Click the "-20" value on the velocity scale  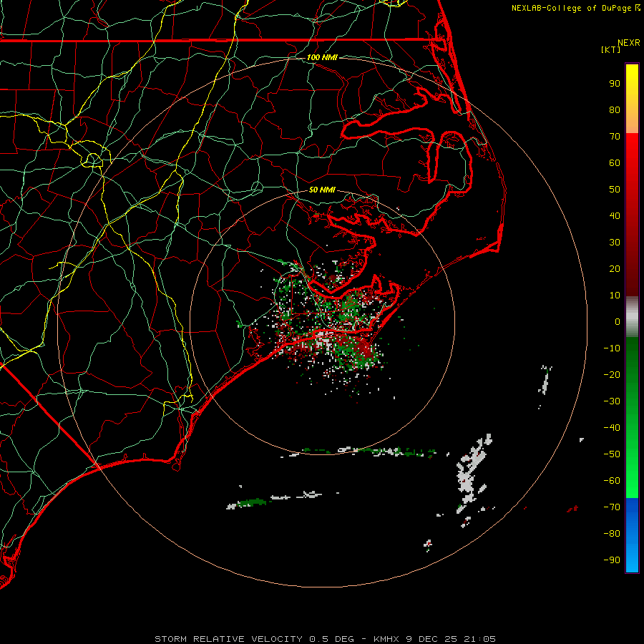point(612,374)
